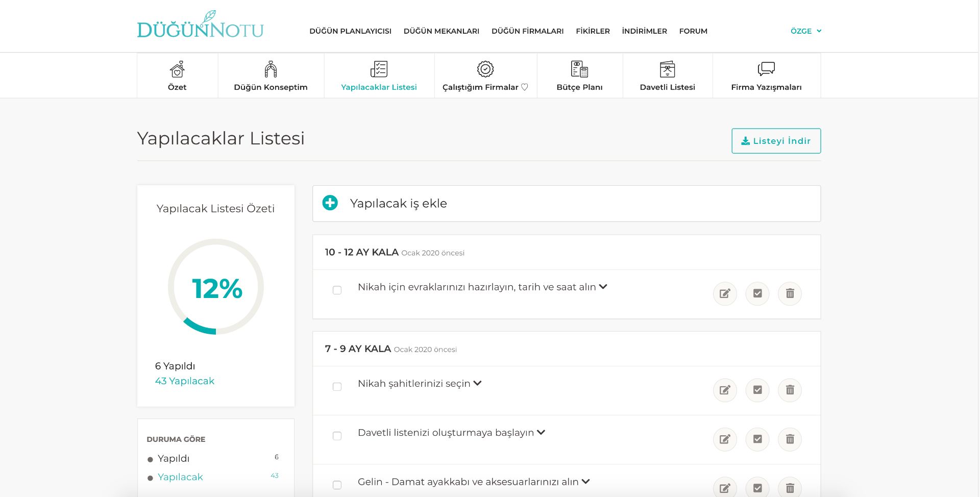This screenshot has height=497, width=980.
Task: Tick the checkbox for 'Gelin - Damat ayakkabı'
Action: coord(337,485)
